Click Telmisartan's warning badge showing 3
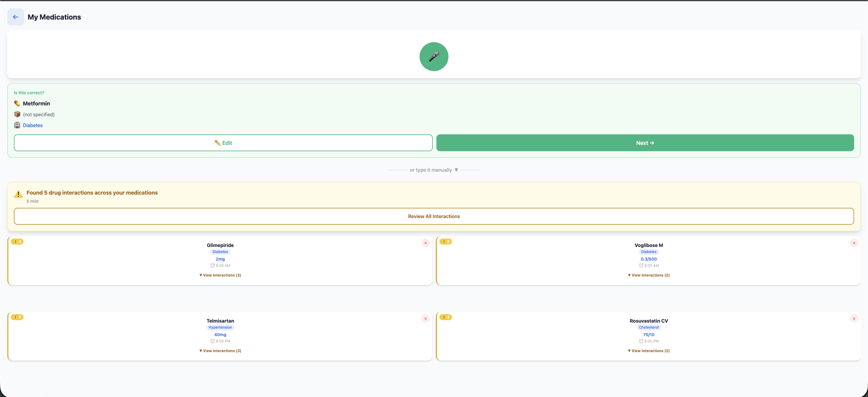This screenshot has height=397, width=868. click(x=17, y=317)
